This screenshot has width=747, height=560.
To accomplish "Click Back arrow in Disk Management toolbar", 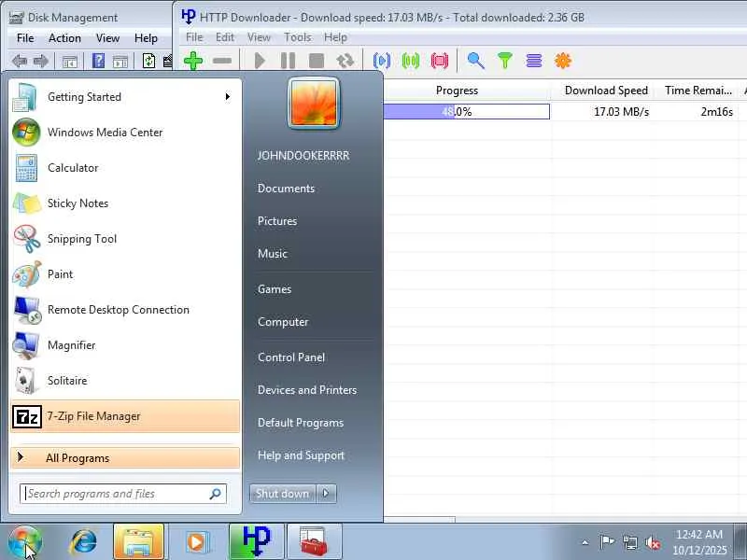I will pyautogui.click(x=19, y=61).
